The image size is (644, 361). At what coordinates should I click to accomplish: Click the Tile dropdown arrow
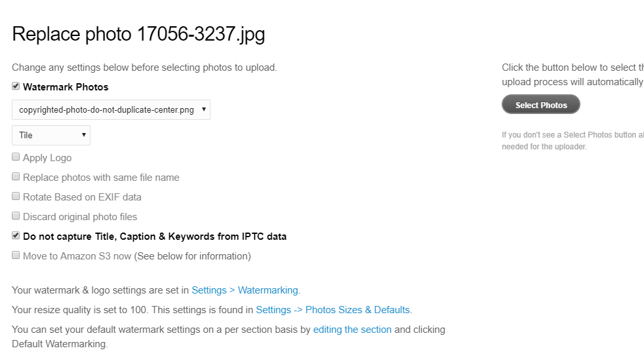pyautogui.click(x=84, y=135)
